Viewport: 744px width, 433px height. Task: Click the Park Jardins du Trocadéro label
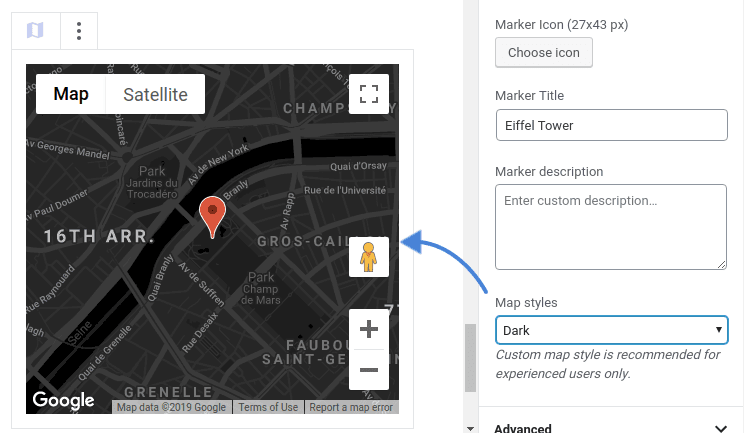click(x=152, y=183)
